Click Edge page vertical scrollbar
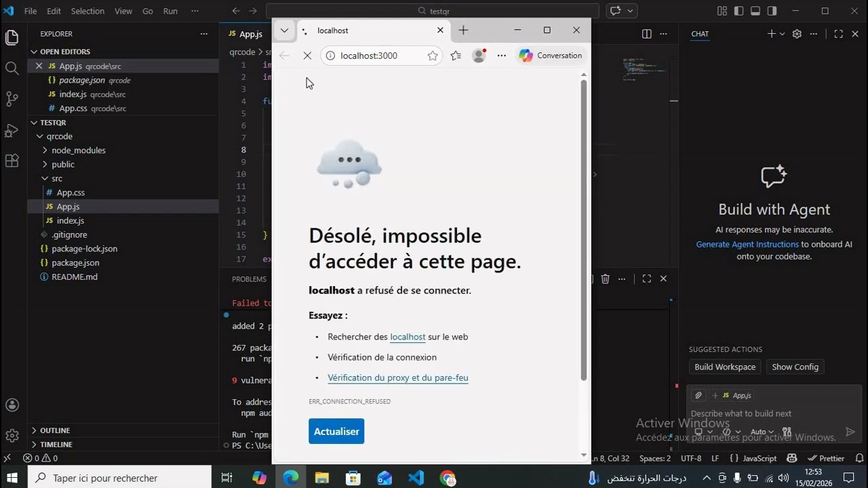The image size is (868, 488). click(584, 230)
